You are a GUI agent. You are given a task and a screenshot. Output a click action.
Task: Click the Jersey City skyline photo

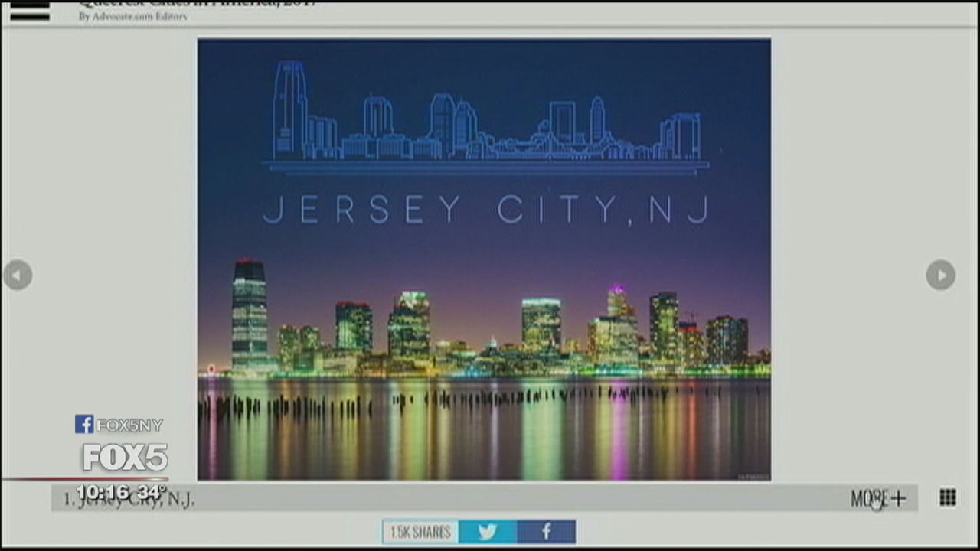tap(484, 259)
